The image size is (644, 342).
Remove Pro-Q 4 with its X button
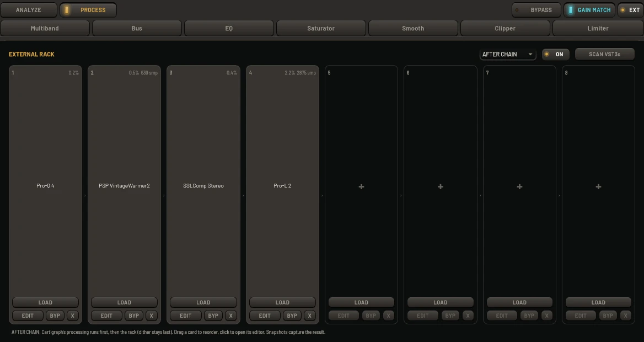73,316
